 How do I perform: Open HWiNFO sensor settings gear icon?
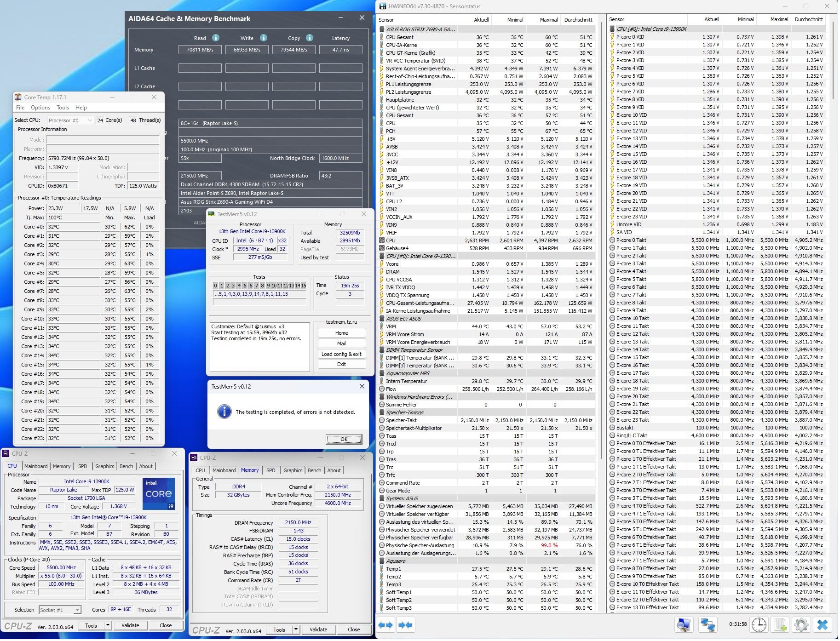point(801,625)
